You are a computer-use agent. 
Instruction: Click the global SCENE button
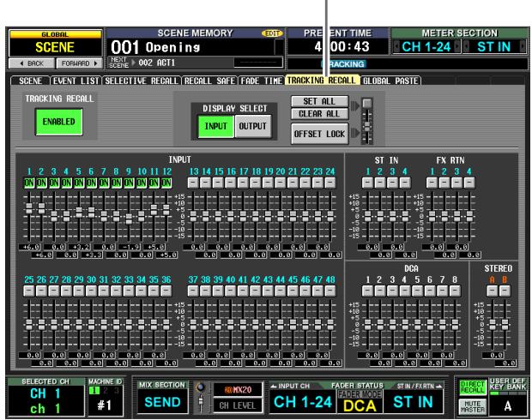coord(55,44)
